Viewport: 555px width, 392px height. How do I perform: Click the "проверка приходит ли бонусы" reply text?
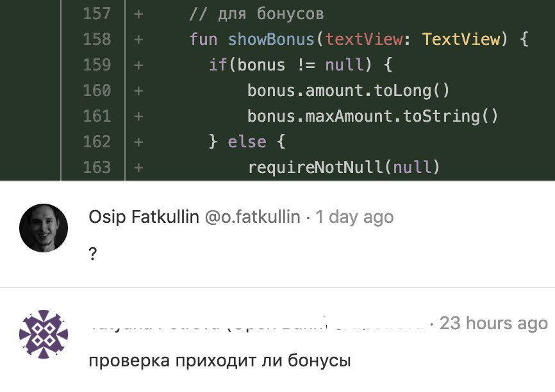219,361
